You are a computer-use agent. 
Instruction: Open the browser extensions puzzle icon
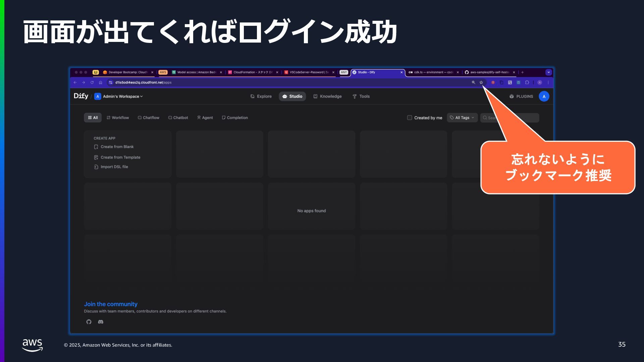pos(527,82)
